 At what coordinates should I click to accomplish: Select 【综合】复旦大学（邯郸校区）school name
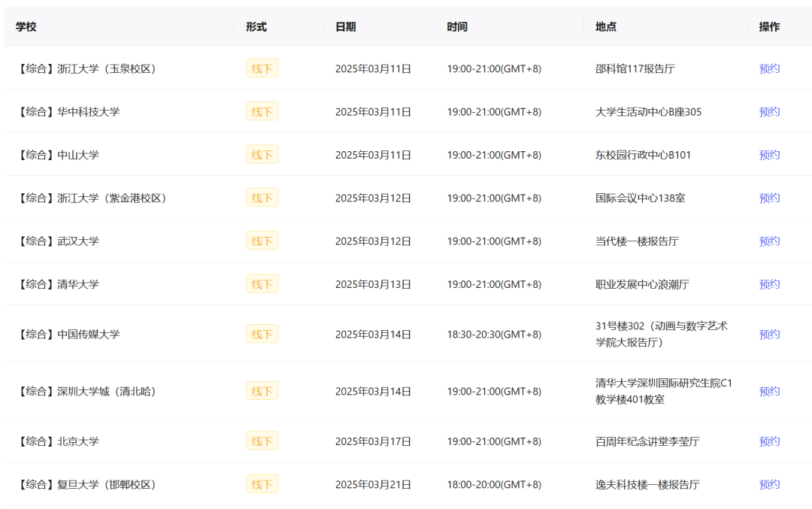pyautogui.click(x=86, y=484)
